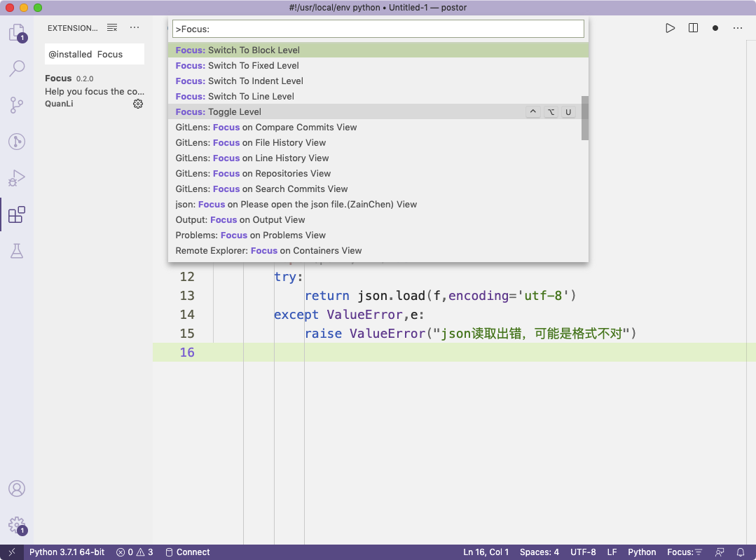Select Remote Explorer: Focus on Containers View
756x560 pixels.
coord(378,251)
